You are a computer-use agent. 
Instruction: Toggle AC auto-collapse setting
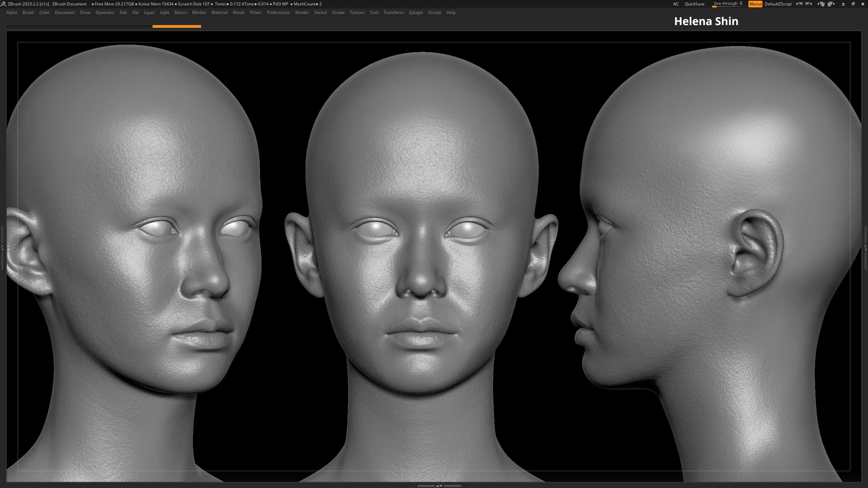click(676, 4)
